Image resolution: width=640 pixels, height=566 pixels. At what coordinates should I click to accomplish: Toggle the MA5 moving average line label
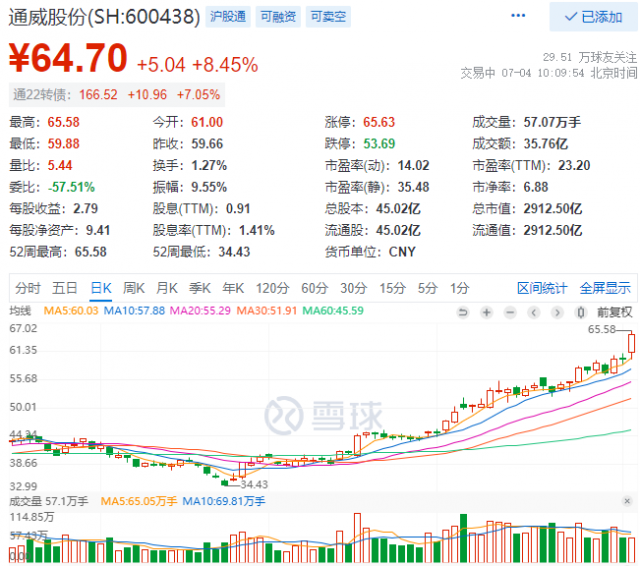pyautogui.click(x=72, y=311)
